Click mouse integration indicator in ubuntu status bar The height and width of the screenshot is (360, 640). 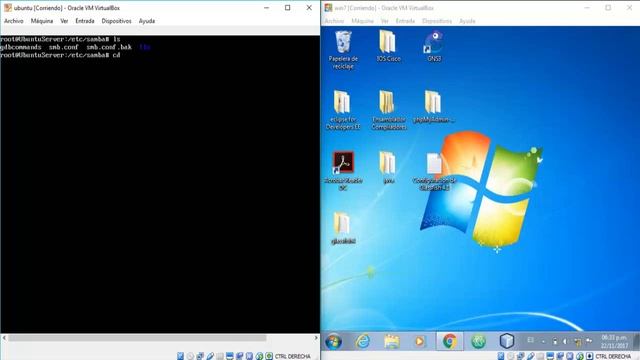tap(259, 356)
